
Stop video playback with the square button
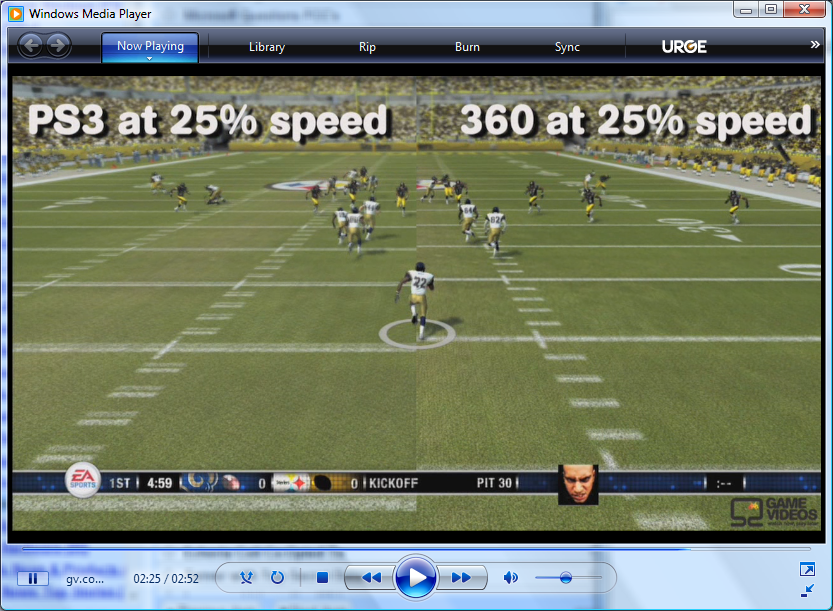[x=322, y=578]
